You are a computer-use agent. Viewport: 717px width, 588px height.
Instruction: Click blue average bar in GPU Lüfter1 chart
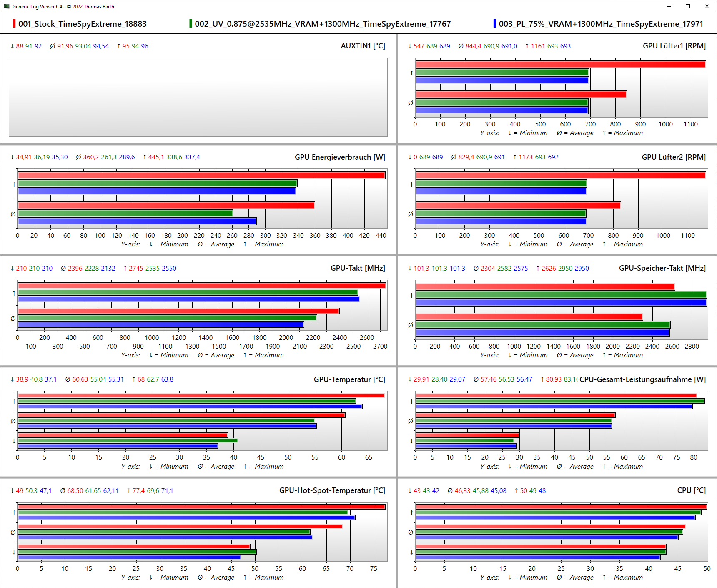[501, 111]
